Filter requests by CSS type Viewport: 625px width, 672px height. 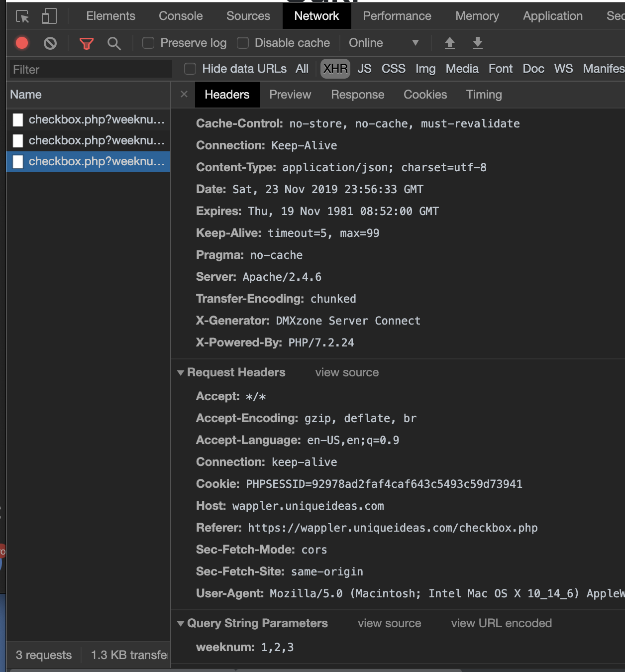click(x=394, y=69)
